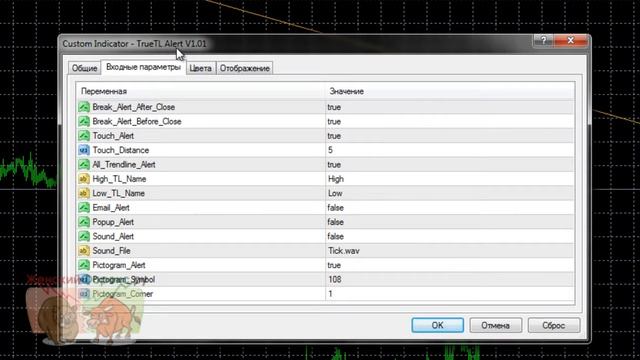Image resolution: width=640 pixels, height=360 pixels.
Task: Select the Touch_Alert variable name
Action: point(113,136)
